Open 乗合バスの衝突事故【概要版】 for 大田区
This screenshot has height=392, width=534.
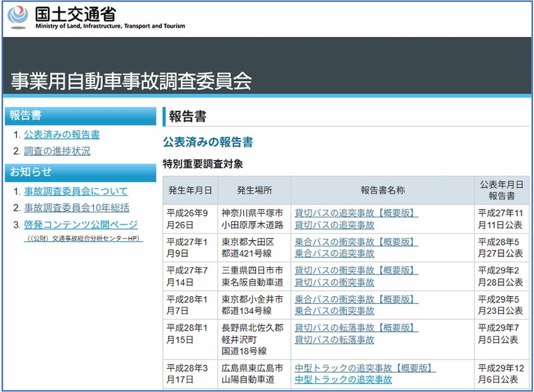click(x=356, y=242)
